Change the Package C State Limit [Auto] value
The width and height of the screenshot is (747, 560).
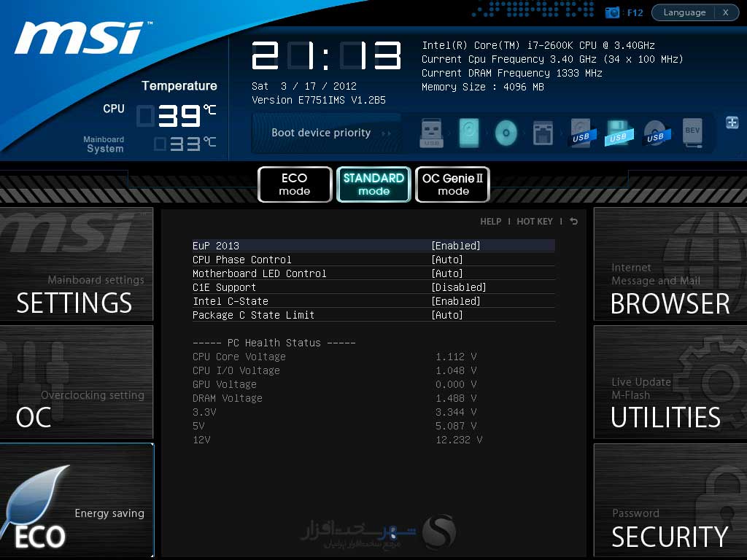click(447, 315)
